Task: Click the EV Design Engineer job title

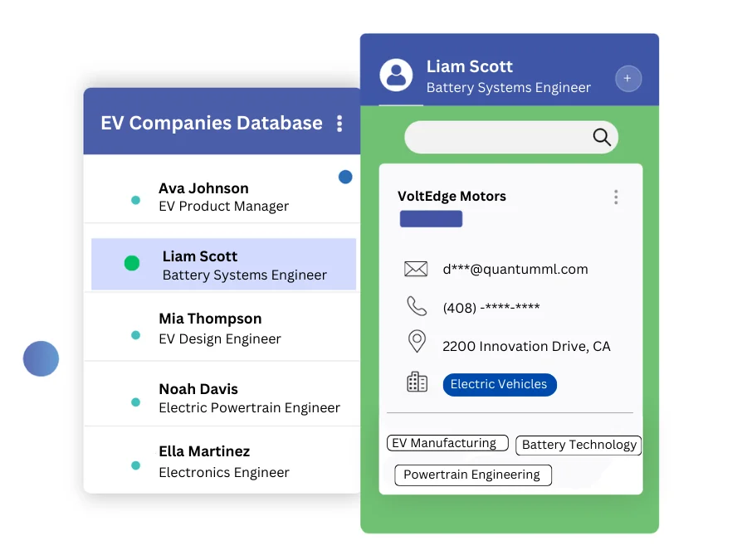Action: (220, 339)
